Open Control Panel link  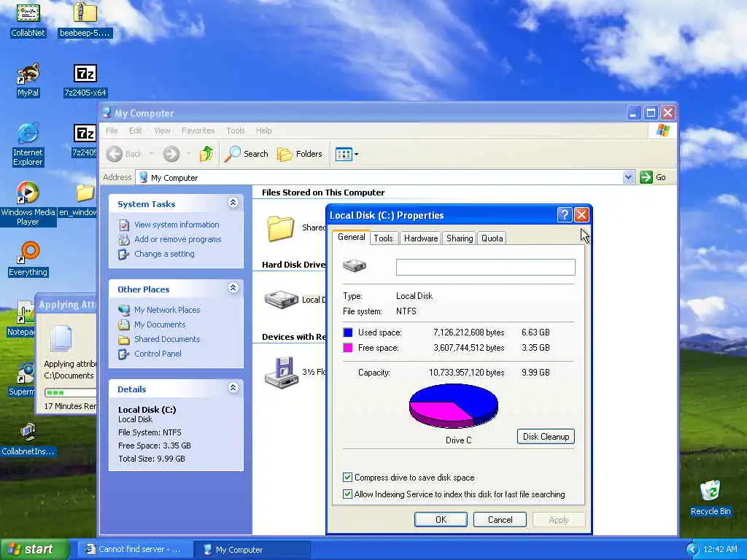158,354
